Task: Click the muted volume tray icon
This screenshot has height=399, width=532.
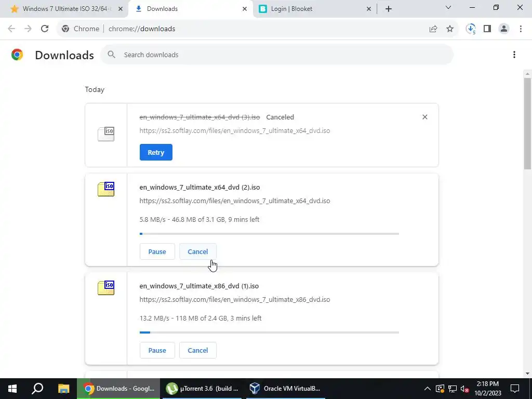Action: pyautogui.click(x=464, y=389)
